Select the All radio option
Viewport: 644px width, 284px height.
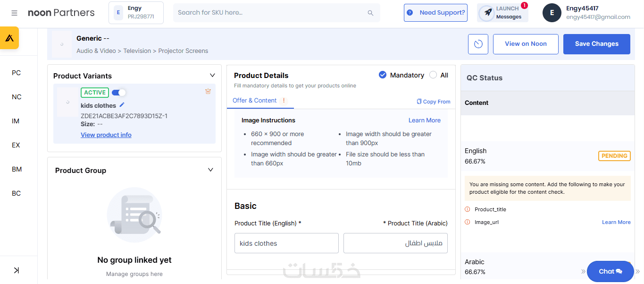tap(433, 75)
